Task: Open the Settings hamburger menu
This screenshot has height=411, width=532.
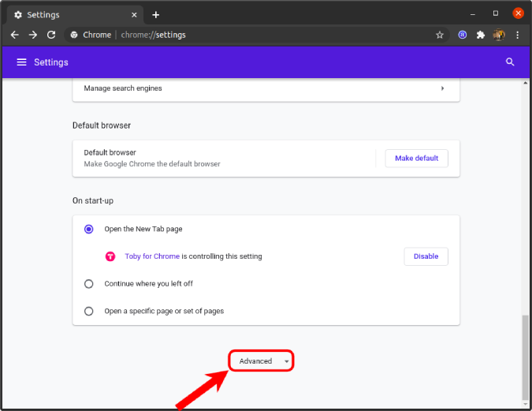Action: coord(22,62)
